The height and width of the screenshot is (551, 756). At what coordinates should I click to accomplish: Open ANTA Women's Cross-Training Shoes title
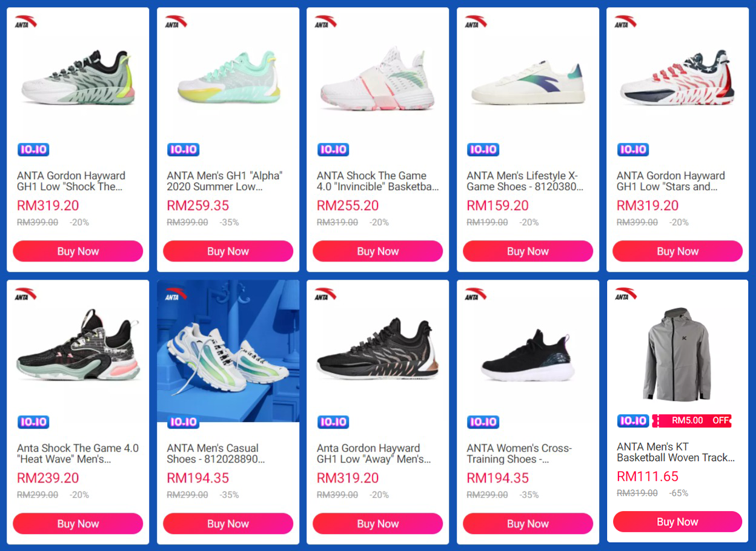(519, 454)
